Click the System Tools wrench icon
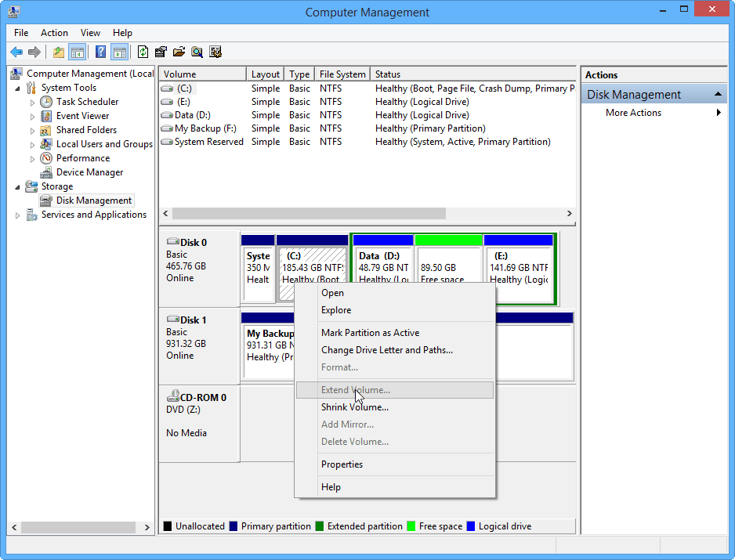The image size is (735, 560). (31, 88)
